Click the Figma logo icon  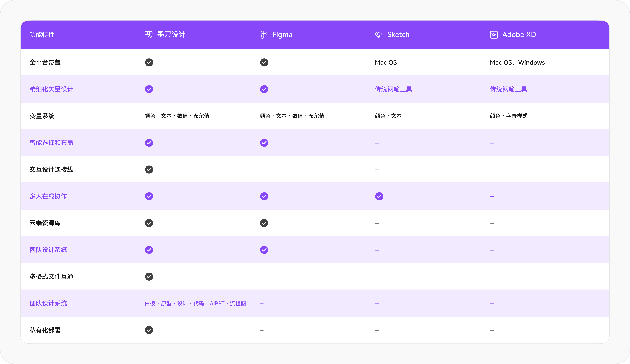pos(264,34)
